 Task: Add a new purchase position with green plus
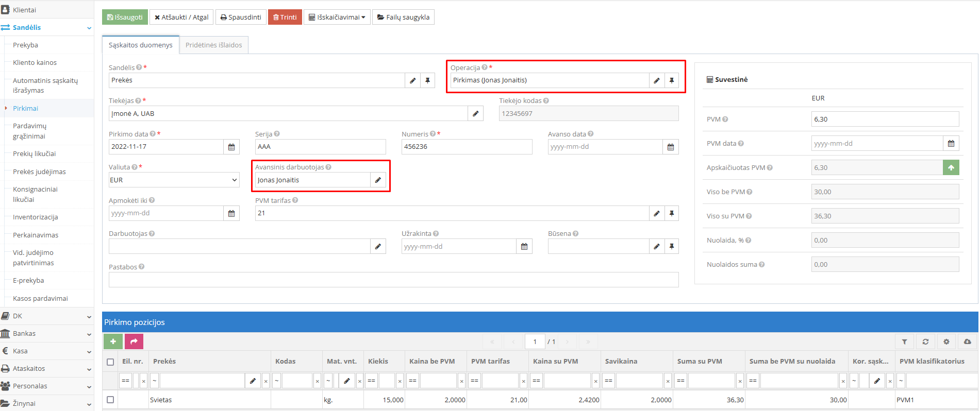pos(113,341)
